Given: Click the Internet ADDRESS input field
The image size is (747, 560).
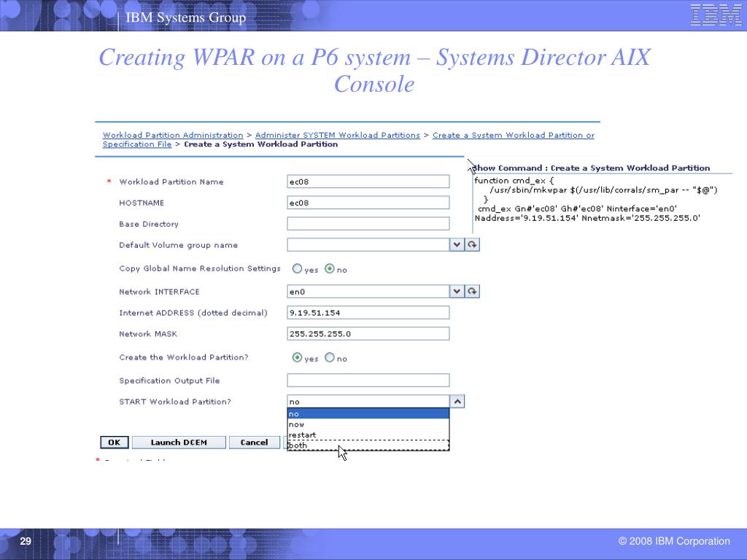Looking at the screenshot, I should click(x=368, y=313).
